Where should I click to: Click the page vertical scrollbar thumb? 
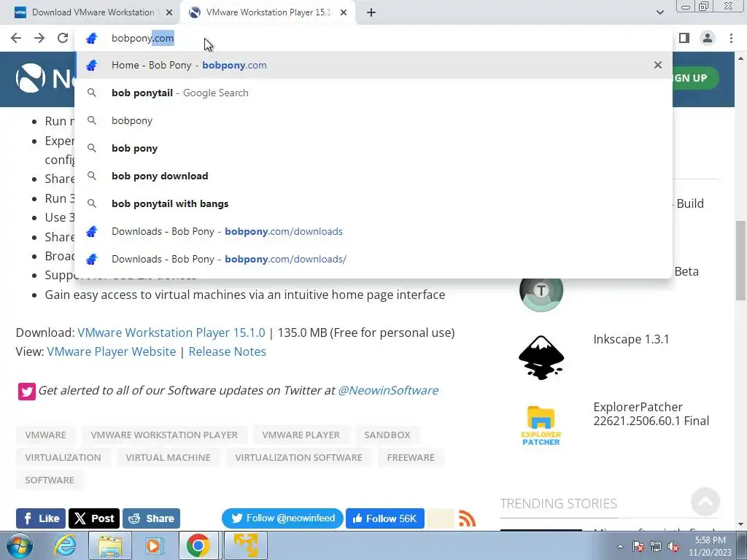point(741,260)
